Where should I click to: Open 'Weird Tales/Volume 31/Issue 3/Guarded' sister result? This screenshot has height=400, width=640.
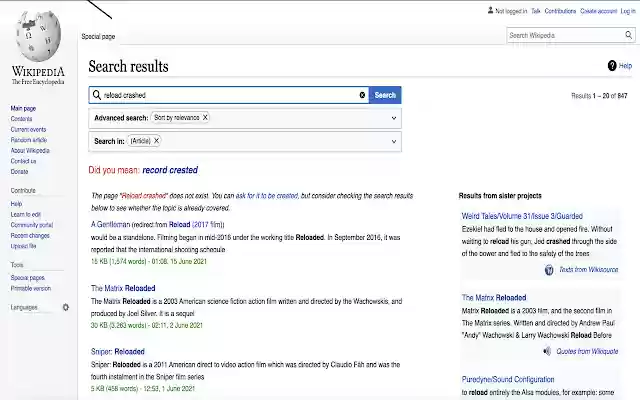(522, 216)
